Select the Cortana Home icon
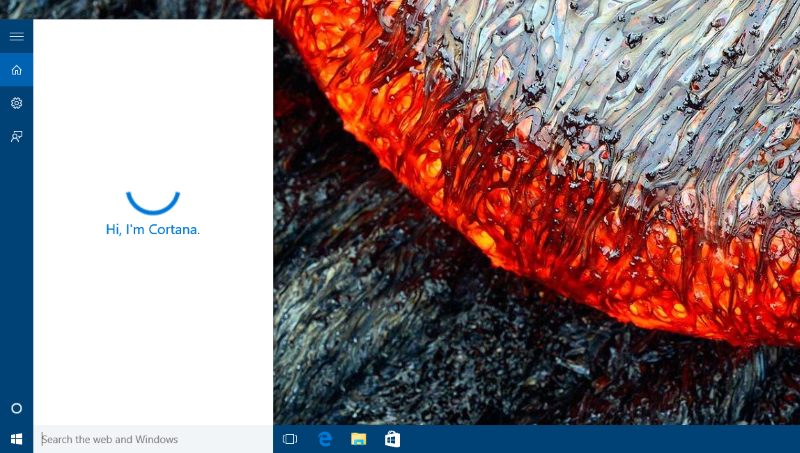Screen dimensions: 800x453 (x=16, y=70)
